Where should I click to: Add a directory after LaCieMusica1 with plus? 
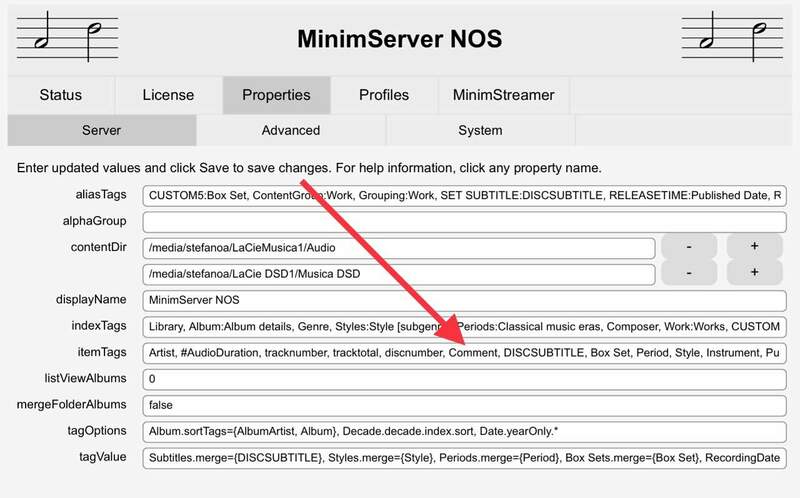click(x=755, y=247)
